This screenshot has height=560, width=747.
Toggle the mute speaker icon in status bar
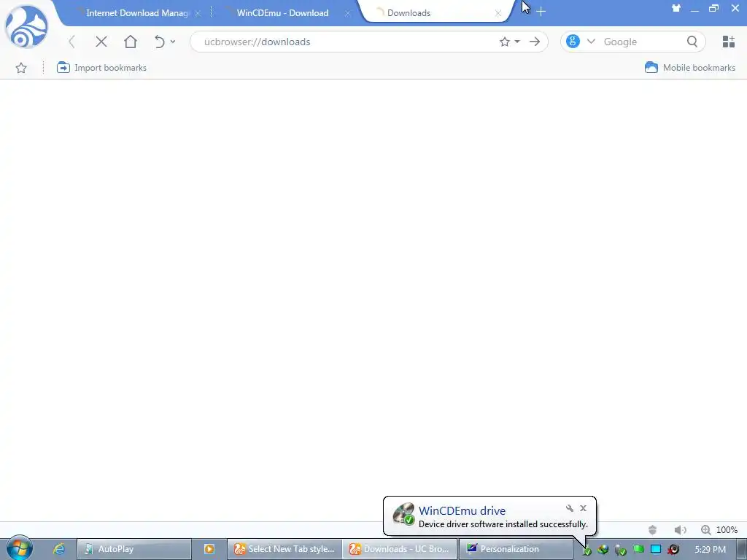click(680, 529)
